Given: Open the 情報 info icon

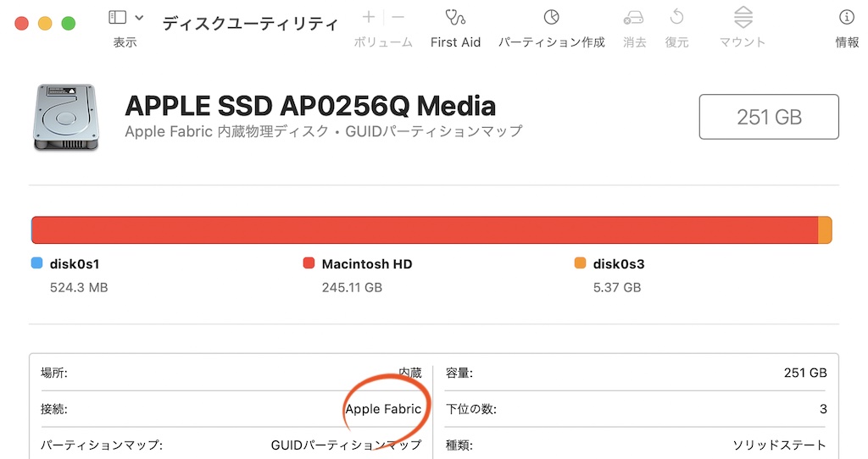Looking at the screenshot, I should pos(847,18).
